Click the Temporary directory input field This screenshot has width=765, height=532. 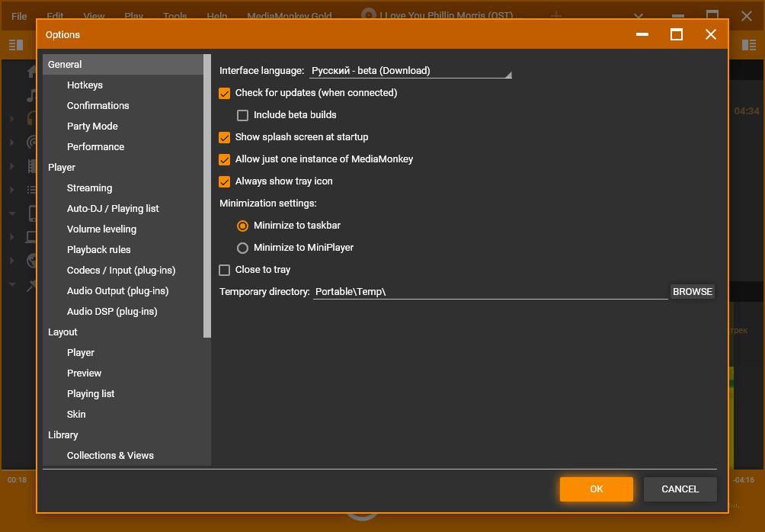click(x=491, y=292)
